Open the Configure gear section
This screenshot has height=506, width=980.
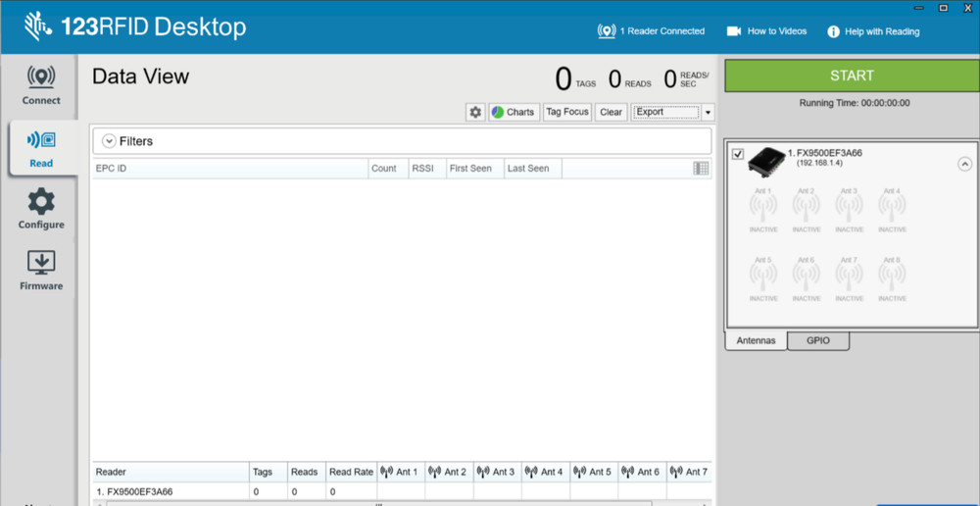[x=41, y=210]
